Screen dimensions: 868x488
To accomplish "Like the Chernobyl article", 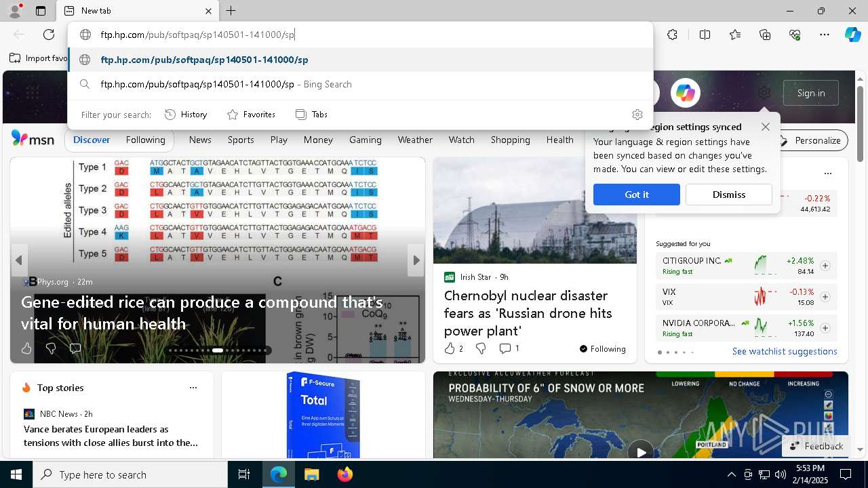I will pos(454,348).
